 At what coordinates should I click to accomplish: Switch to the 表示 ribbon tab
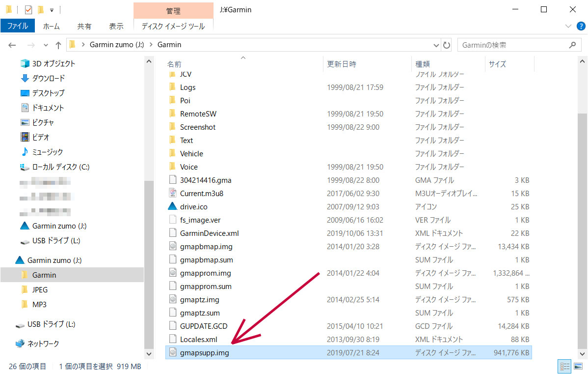[116, 26]
